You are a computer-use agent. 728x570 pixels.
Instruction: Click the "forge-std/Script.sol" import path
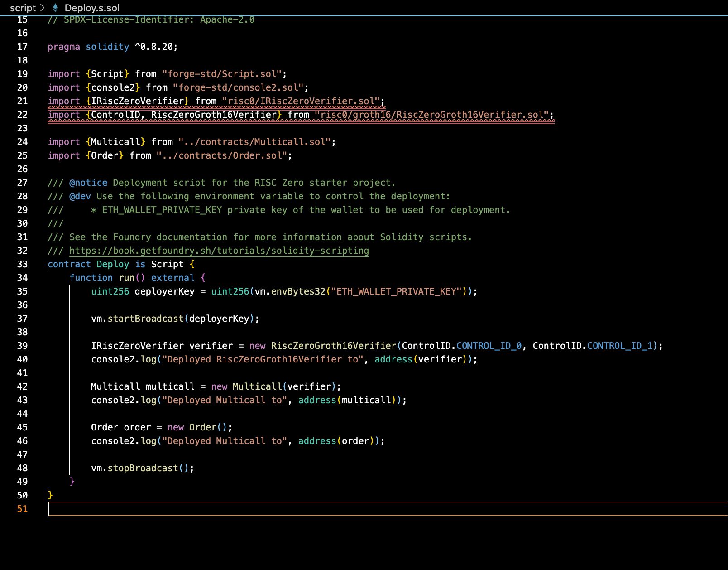tap(222, 74)
